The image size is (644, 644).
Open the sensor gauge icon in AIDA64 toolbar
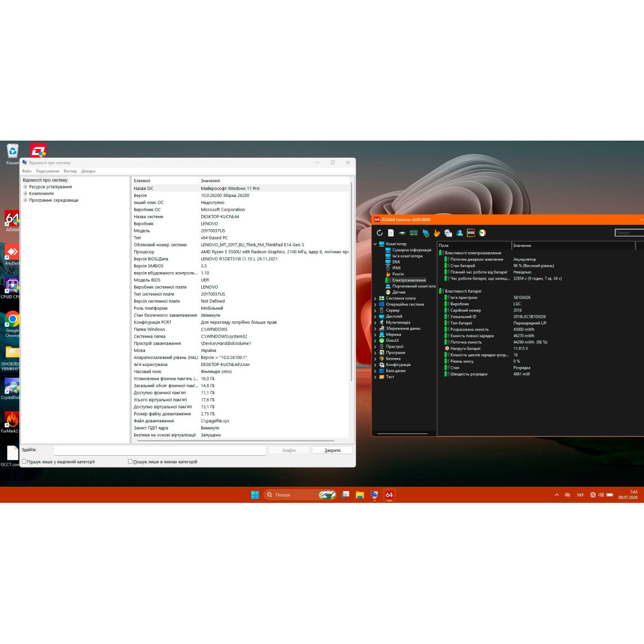point(482,233)
